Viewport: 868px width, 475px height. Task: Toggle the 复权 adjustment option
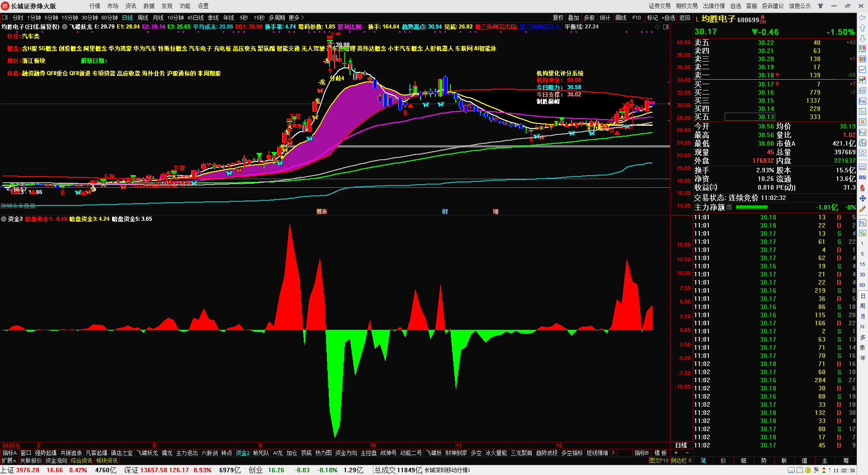tap(558, 18)
